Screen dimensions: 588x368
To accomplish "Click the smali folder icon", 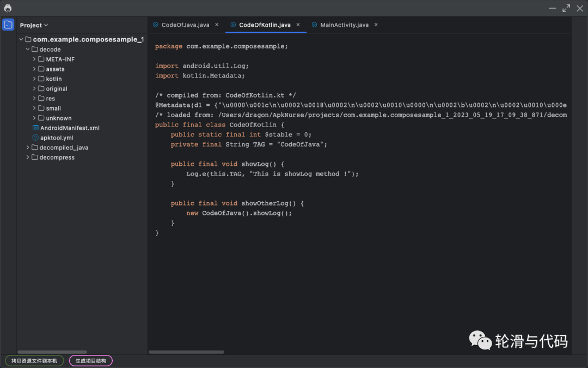I will point(41,108).
